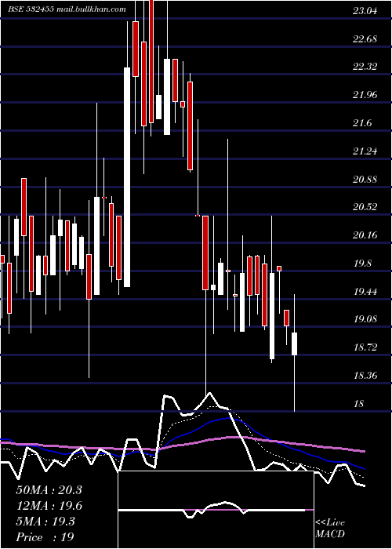Click the tall white candle rising to 22.4
The image size is (392, 549).
(127, 177)
